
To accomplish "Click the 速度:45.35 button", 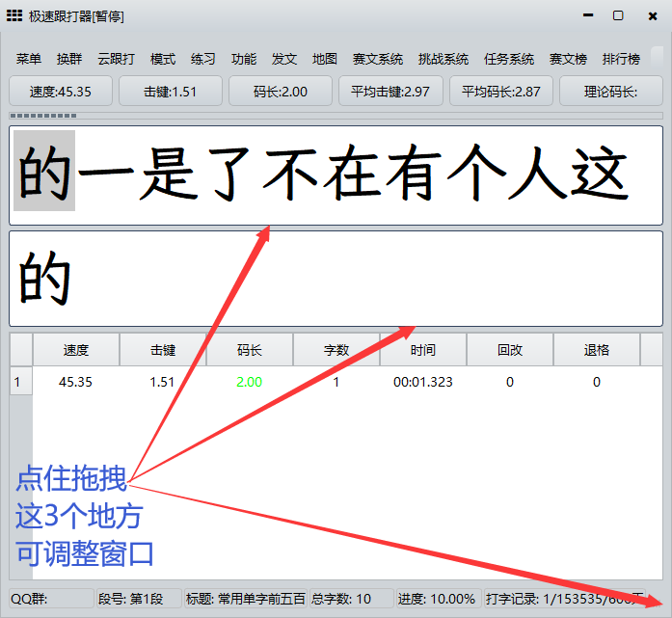I will (x=61, y=92).
